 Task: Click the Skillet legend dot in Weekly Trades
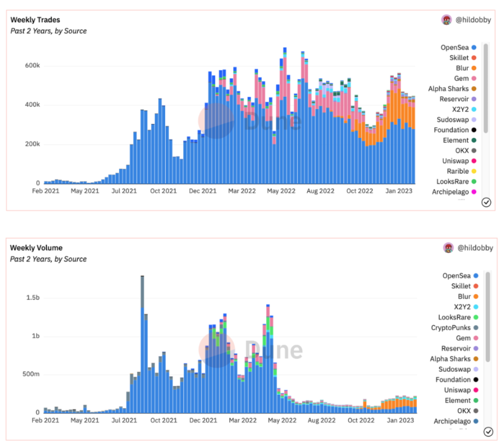pyautogui.click(x=474, y=58)
